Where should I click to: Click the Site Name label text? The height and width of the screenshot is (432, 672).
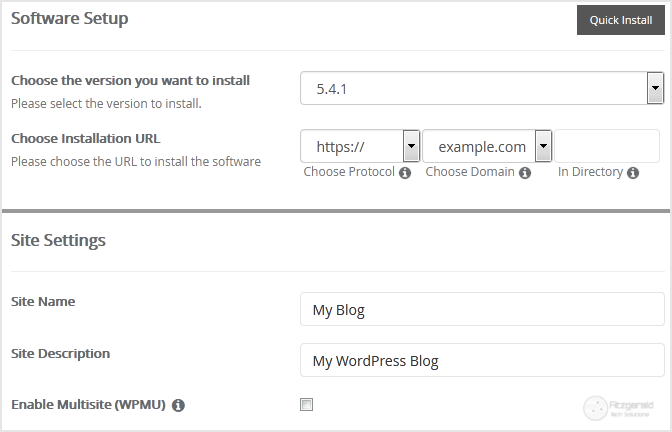point(43,301)
